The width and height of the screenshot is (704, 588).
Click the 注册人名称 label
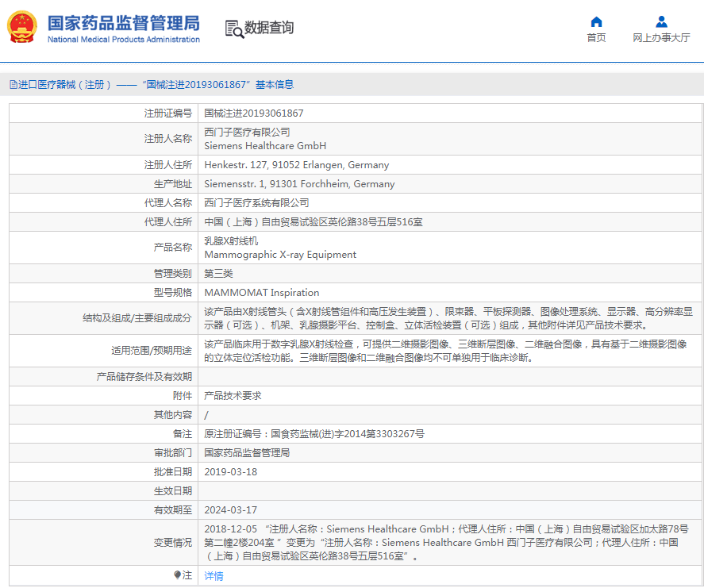point(167,139)
